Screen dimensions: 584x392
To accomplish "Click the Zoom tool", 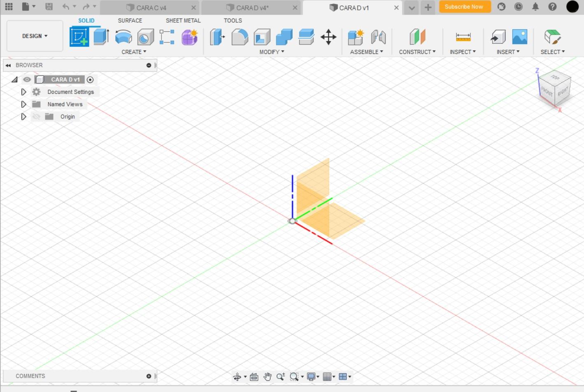I will pyautogui.click(x=281, y=377).
